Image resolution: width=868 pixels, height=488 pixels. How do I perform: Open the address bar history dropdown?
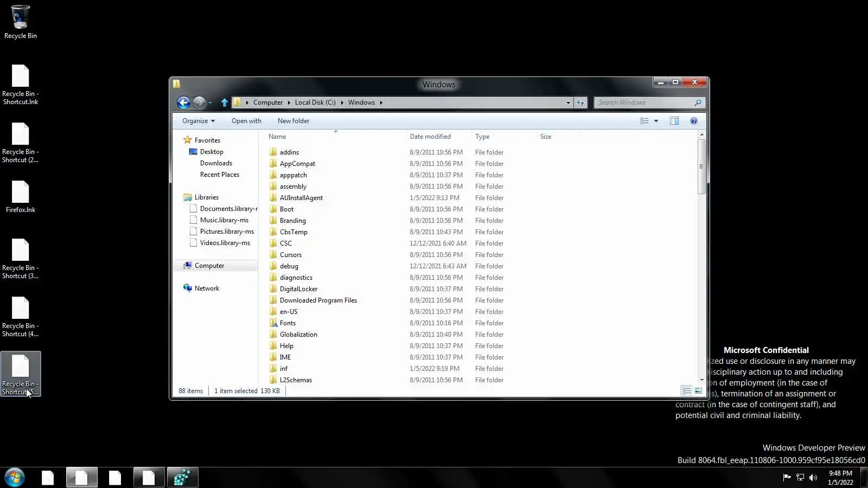click(x=568, y=102)
